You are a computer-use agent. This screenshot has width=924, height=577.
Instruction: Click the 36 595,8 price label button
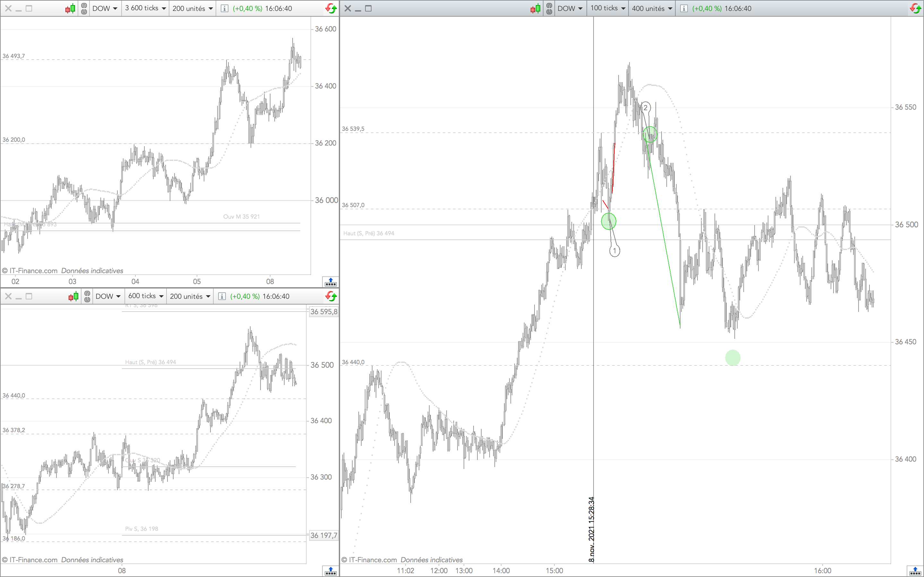point(323,312)
